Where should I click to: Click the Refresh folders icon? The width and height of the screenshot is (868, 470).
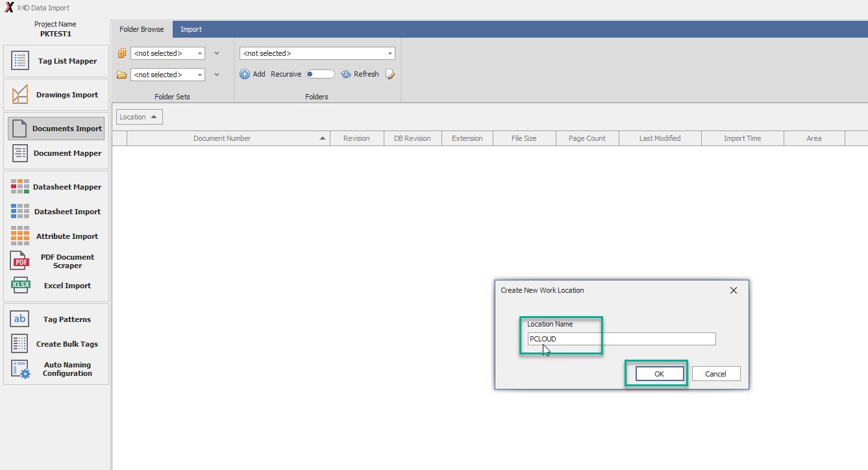(x=346, y=74)
